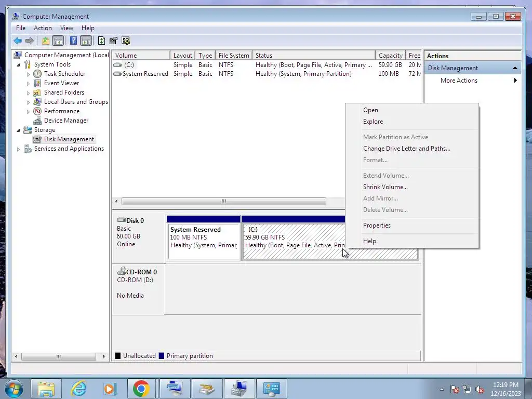
Task: Open Windows Explorer from the taskbar
Action: click(x=46, y=389)
